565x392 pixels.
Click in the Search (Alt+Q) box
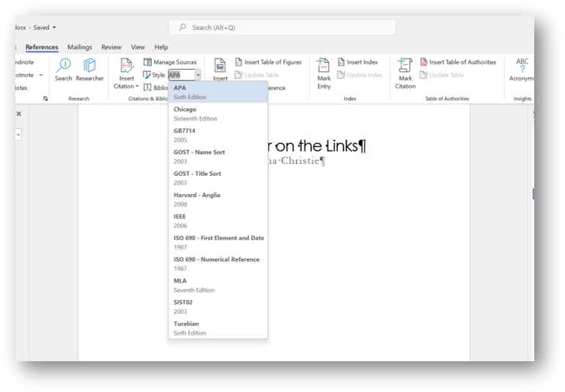[282, 27]
